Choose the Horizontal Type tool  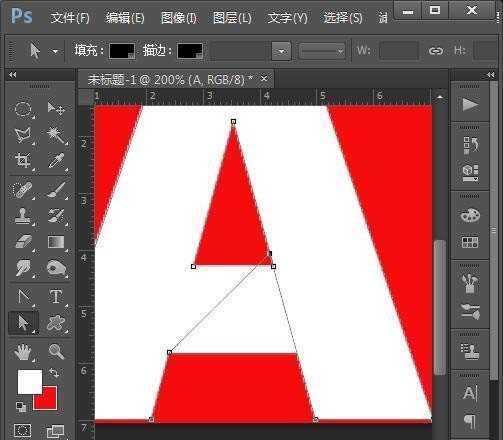56,296
